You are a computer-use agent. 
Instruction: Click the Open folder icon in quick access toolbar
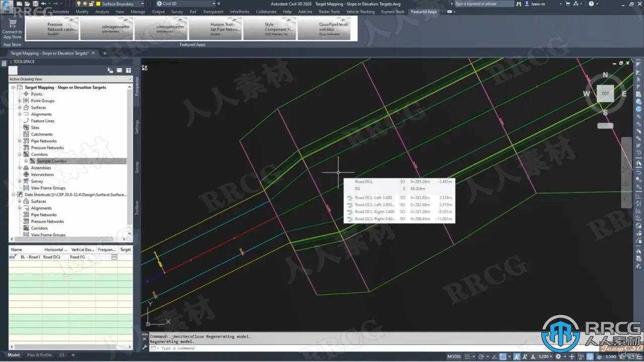click(x=27, y=4)
